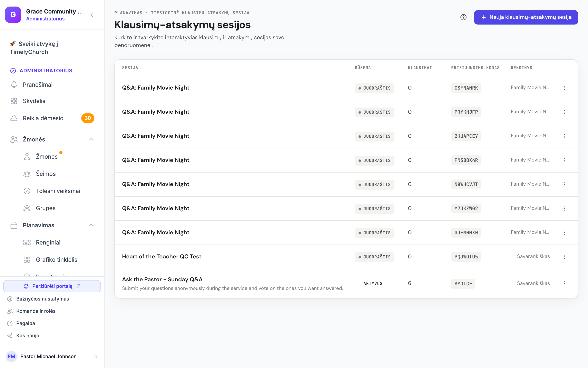The height and width of the screenshot is (368, 588).
Task: Collapse the Planavimas section chevron
Action: coord(91,225)
